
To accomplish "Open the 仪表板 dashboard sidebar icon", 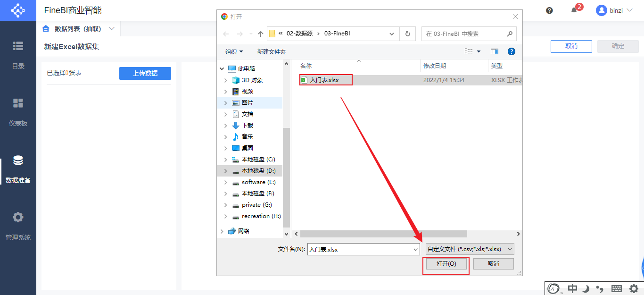I will (x=18, y=103).
